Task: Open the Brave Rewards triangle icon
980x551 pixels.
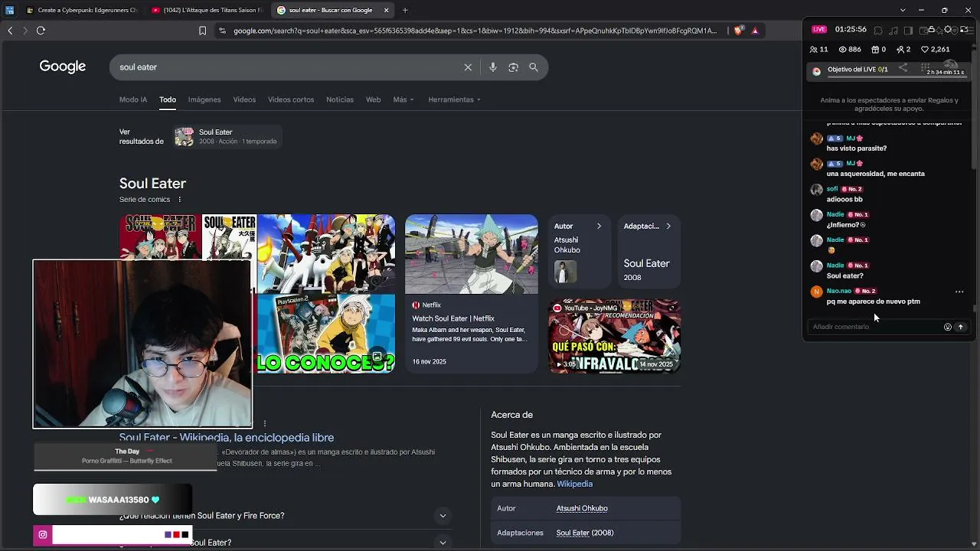Action: tap(755, 31)
